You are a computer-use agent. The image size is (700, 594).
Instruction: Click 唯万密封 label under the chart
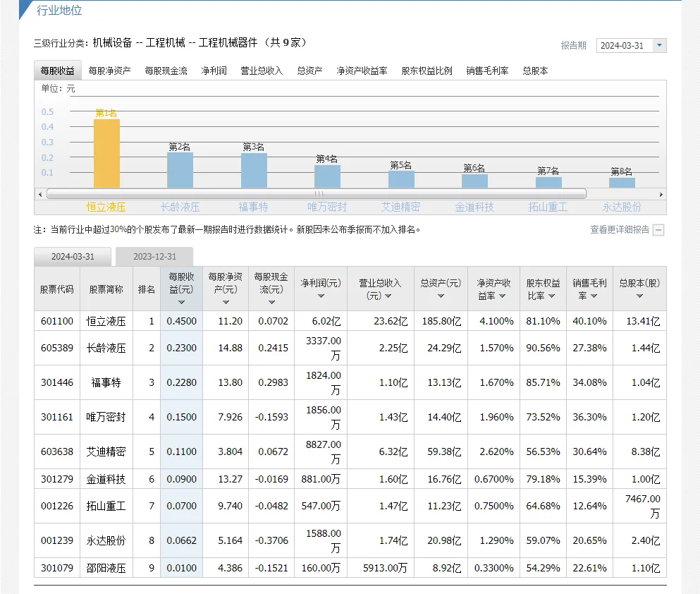click(327, 207)
